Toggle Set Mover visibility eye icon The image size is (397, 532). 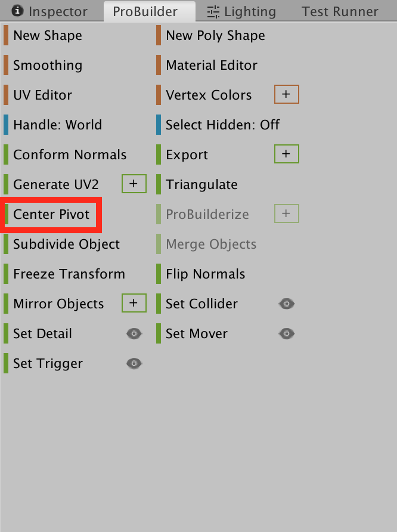[287, 334]
